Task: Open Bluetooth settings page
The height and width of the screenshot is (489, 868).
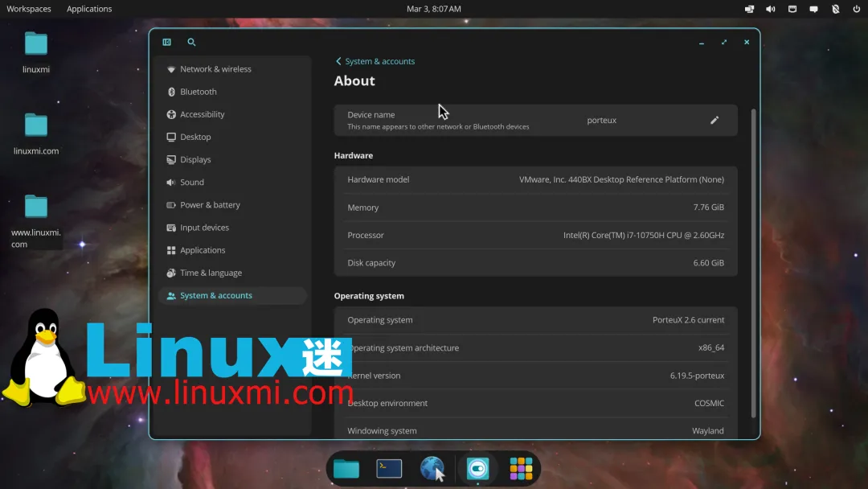Action: (x=232, y=92)
